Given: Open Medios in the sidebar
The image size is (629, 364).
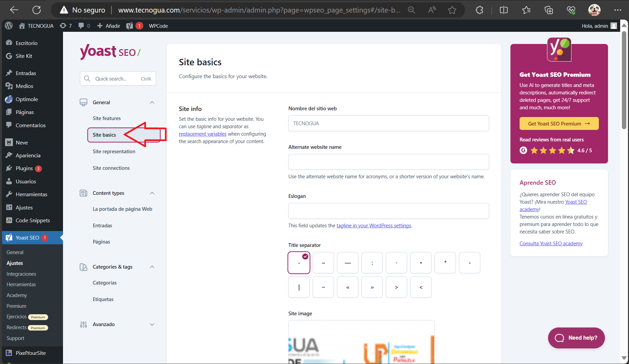Looking at the screenshot, I should pyautogui.click(x=24, y=86).
